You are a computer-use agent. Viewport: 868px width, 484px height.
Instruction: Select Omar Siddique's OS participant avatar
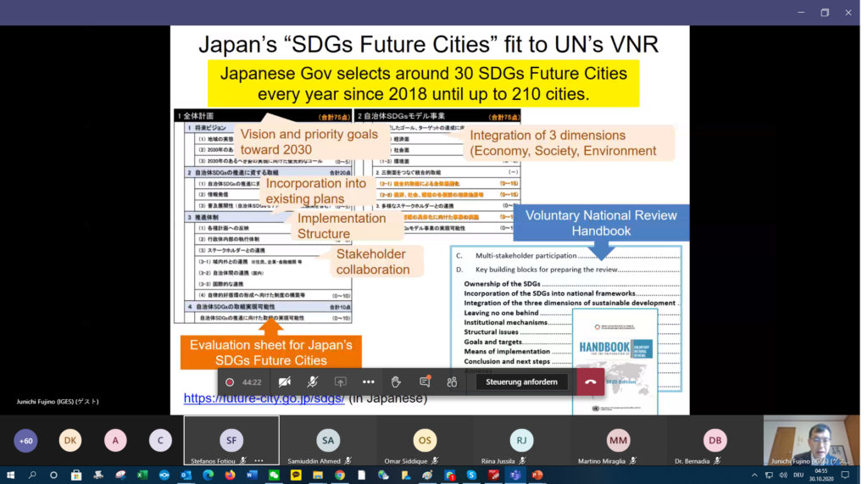pos(425,440)
